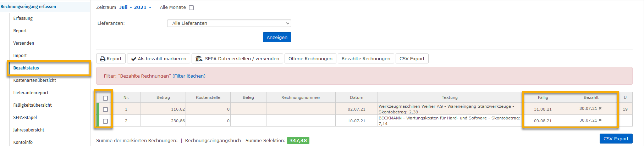Click amount 116,62 in row 1
The width and height of the screenshot is (644, 146).
point(178,109)
